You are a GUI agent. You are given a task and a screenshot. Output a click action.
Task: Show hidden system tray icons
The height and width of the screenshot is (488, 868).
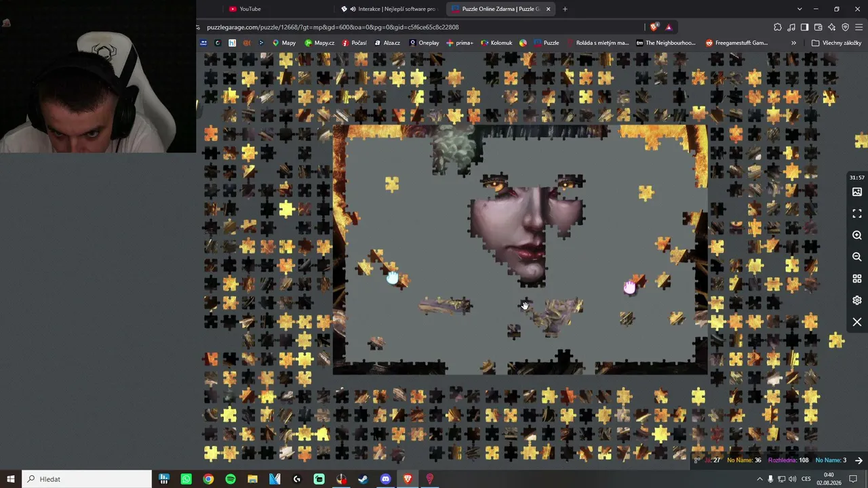click(x=759, y=479)
